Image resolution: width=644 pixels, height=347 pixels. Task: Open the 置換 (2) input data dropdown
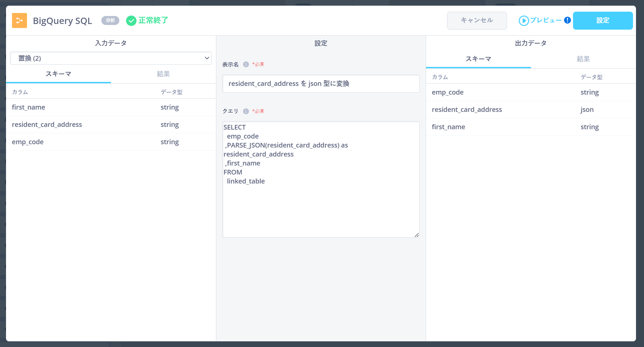pos(111,58)
